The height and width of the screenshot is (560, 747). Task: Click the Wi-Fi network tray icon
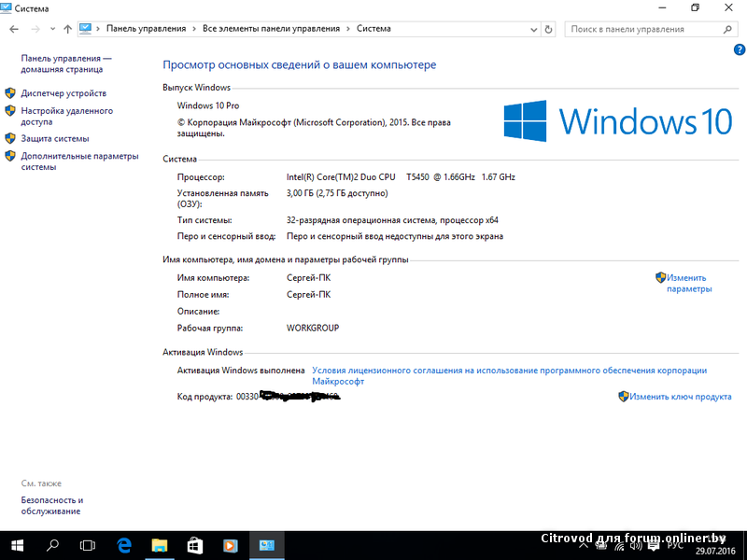[x=618, y=546]
